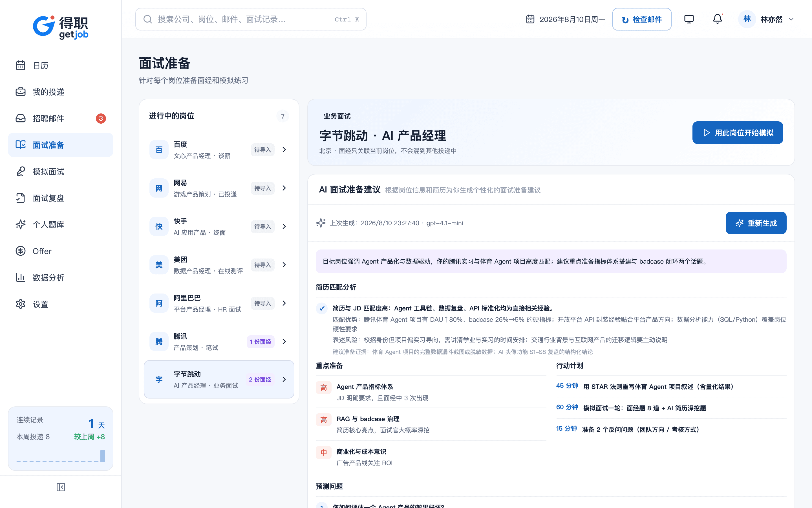Click the 15 分钟 action plan item
Screen dimensions: 812x508
[x=671, y=429]
